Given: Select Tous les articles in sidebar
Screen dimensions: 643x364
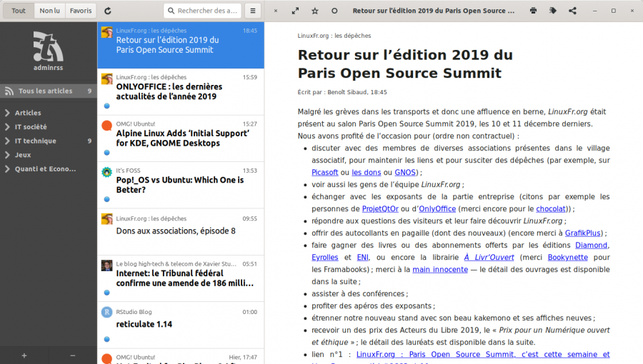Looking at the screenshot, I should pos(49,91).
